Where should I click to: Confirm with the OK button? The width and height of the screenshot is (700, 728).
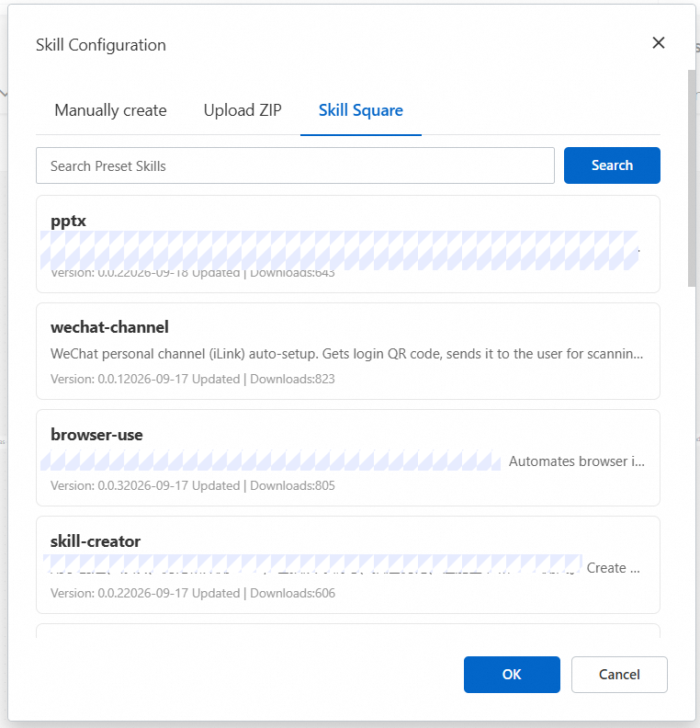tap(512, 674)
